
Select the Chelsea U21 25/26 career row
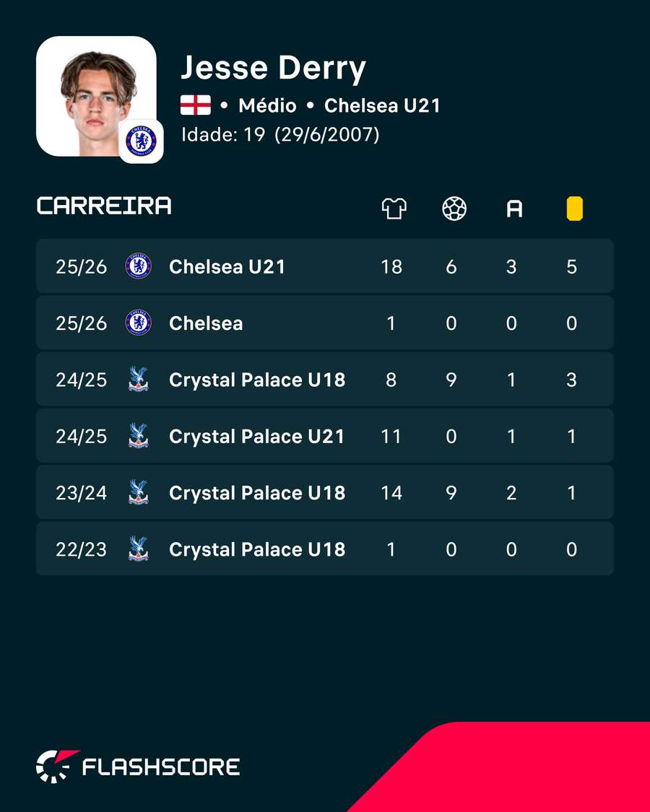[x=324, y=266]
